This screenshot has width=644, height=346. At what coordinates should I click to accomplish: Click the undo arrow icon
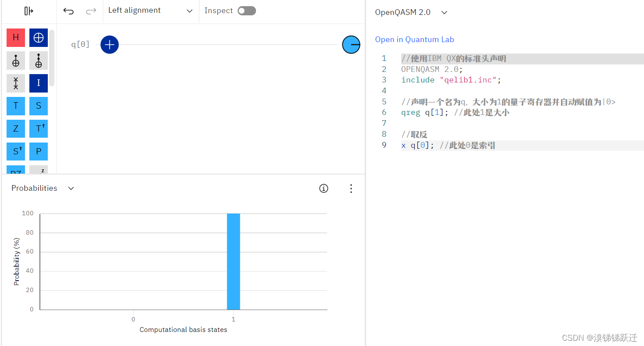click(x=69, y=11)
